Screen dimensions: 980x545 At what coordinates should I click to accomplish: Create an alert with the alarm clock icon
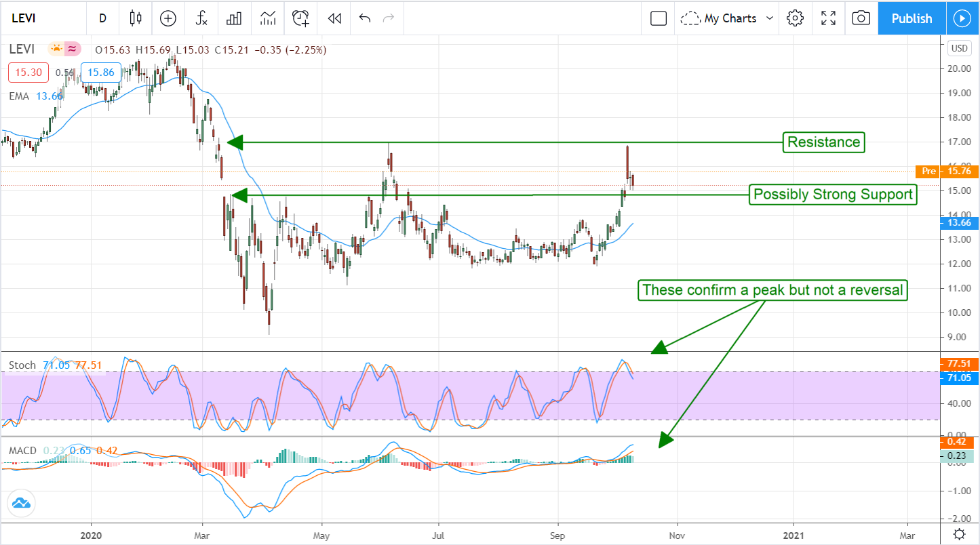click(x=300, y=18)
